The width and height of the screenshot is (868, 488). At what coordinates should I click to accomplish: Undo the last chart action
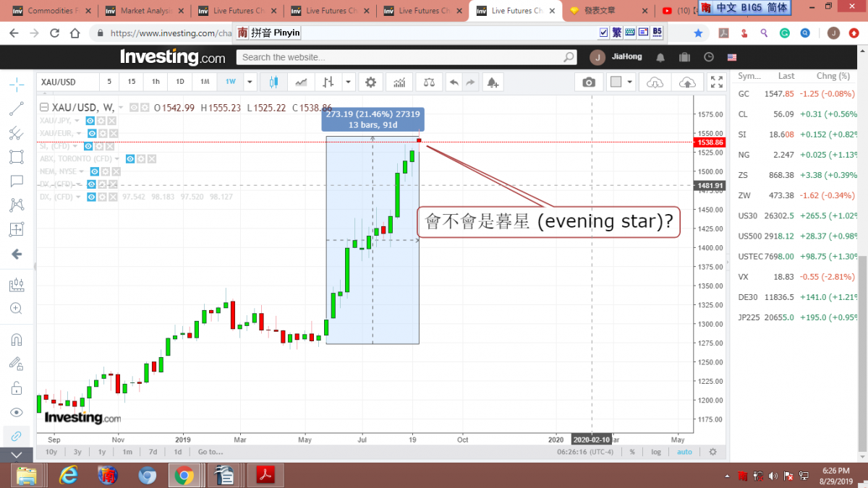click(454, 82)
